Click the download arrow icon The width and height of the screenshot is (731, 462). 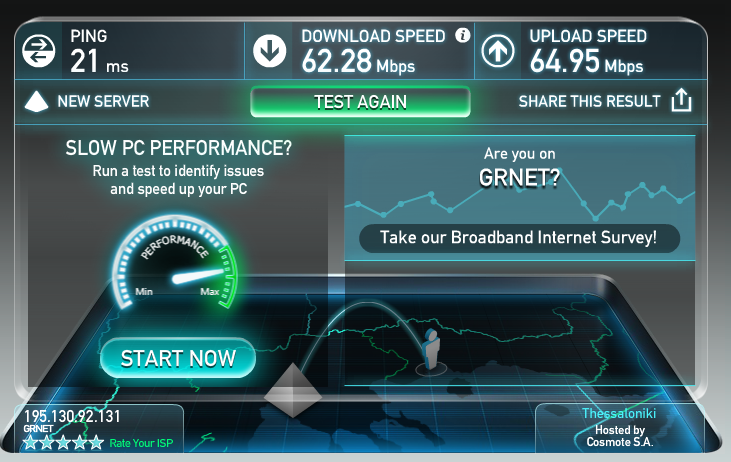(x=269, y=50)
